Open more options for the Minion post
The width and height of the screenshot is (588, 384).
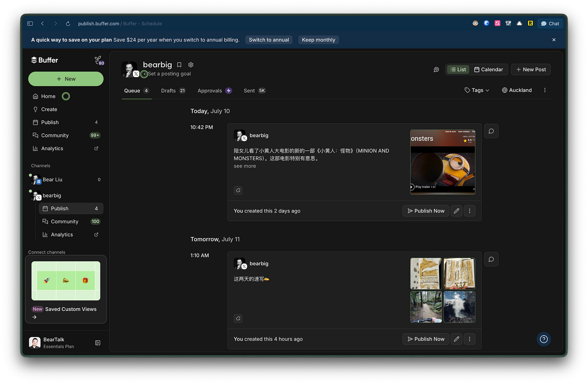tap(469, 211)
